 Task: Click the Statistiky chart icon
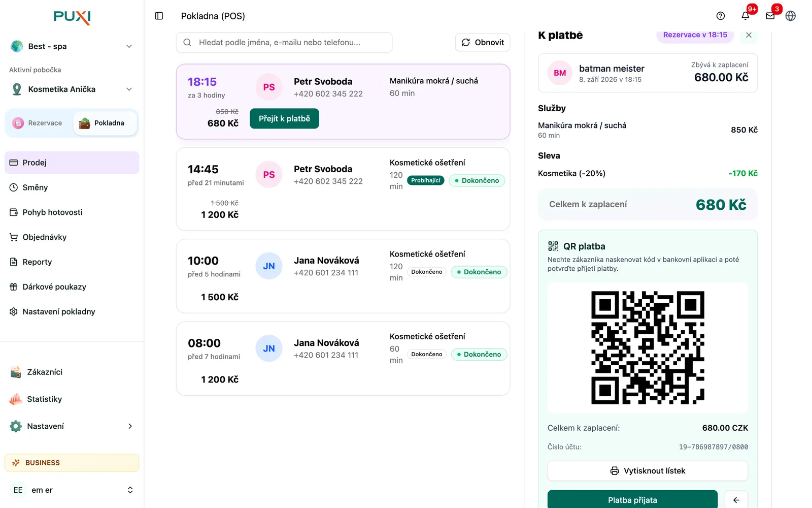(x=16, y=399)
